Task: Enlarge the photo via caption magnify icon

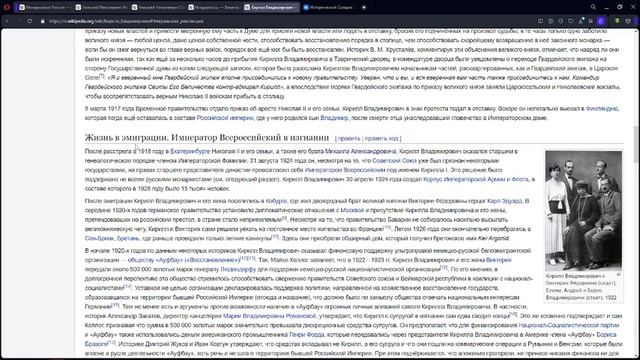Action: [x=618, y=275]
